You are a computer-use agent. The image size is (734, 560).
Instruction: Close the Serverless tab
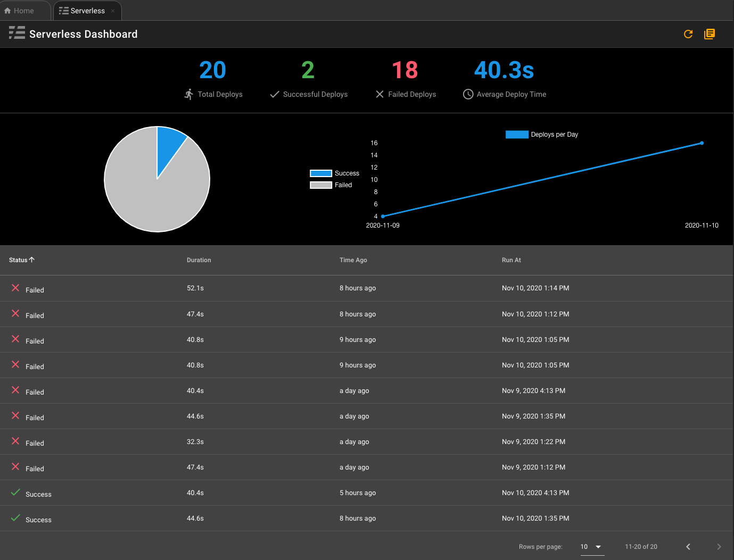(x=113, y=11)
